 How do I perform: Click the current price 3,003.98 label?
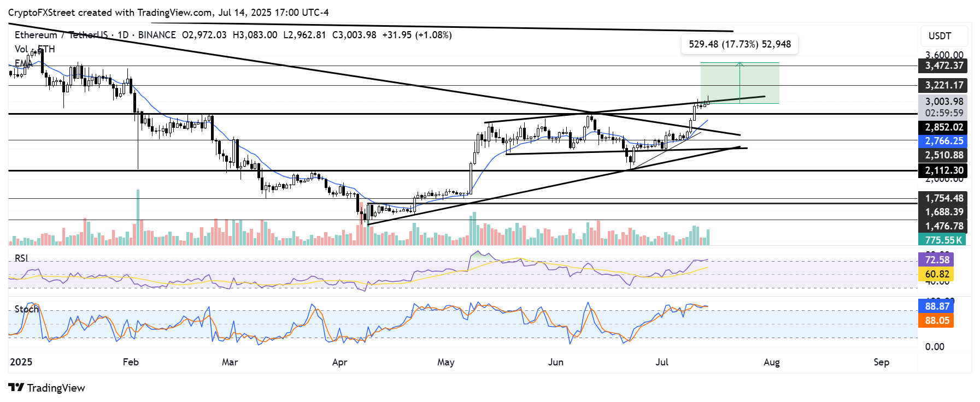point(943,102)
